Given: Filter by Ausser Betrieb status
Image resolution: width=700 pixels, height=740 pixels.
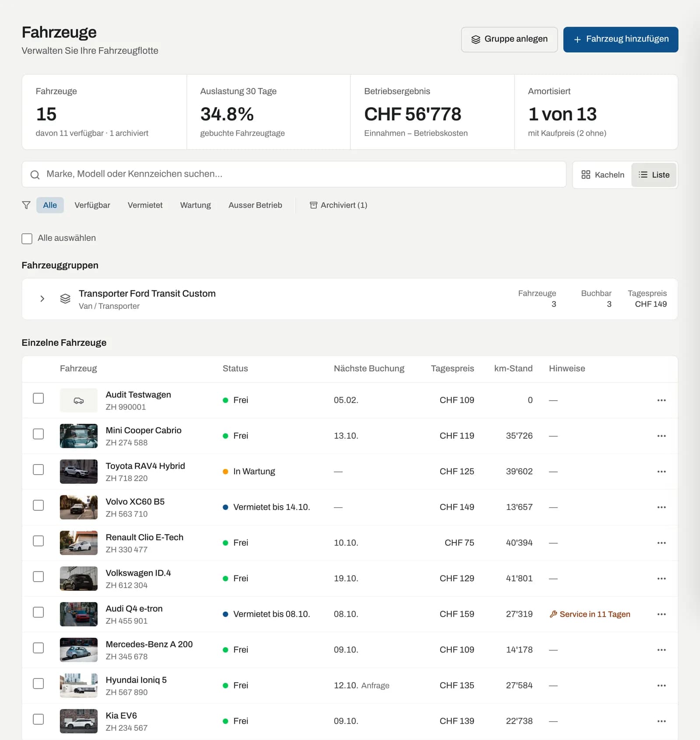Looking at the screenshot, I should pos(255,205).
